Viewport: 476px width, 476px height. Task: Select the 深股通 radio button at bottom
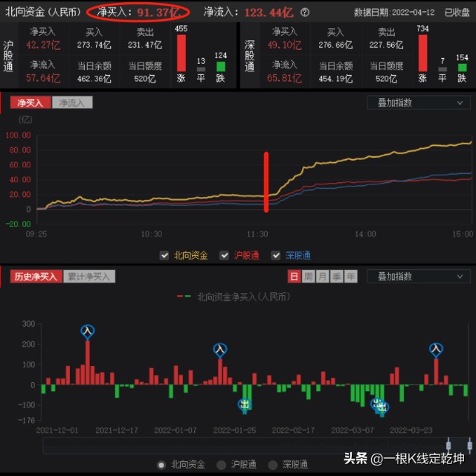pyautogui.click(x=273, y=464)
